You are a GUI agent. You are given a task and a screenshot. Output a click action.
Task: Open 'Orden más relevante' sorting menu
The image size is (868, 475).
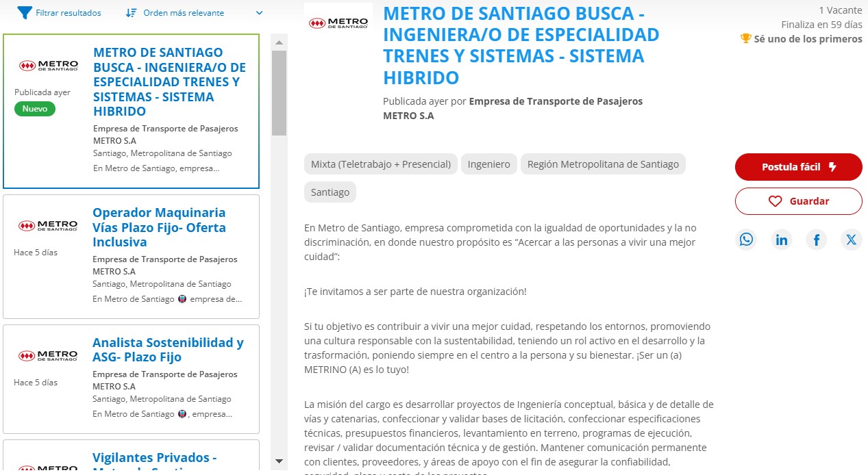click(x=184, y=12)
